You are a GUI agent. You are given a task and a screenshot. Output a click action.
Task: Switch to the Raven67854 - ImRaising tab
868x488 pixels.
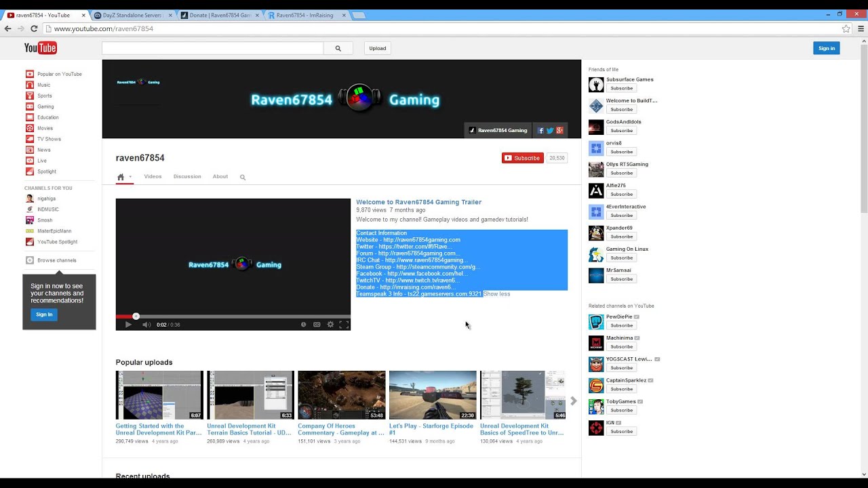coord(305,15)
